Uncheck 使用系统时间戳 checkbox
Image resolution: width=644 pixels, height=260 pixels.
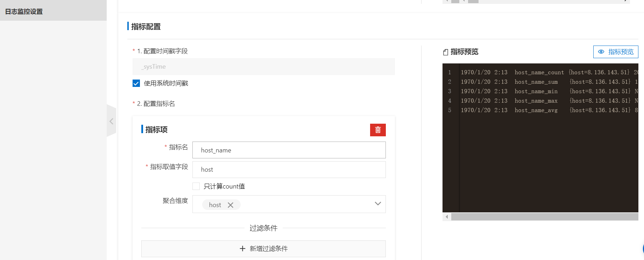tap(136, 83)
